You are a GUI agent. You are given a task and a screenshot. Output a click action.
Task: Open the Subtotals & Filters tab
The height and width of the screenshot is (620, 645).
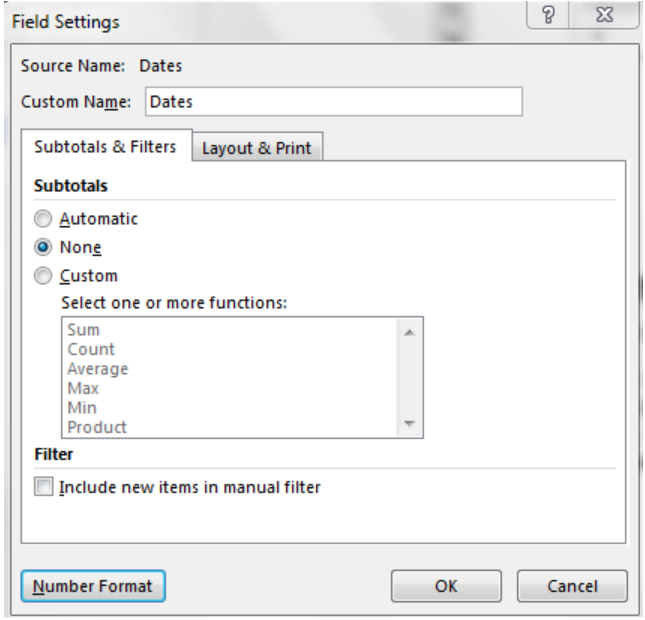[x=106, y=146]
